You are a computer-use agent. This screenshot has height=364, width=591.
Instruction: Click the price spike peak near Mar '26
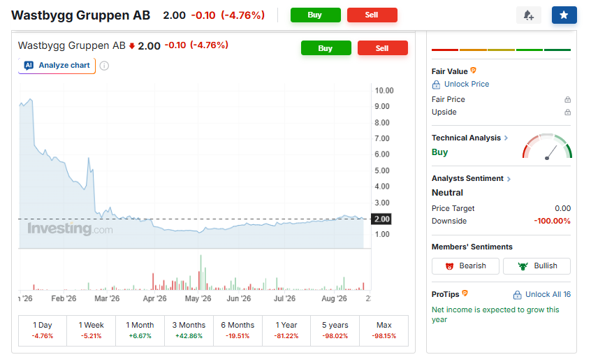tap(89, 159)
